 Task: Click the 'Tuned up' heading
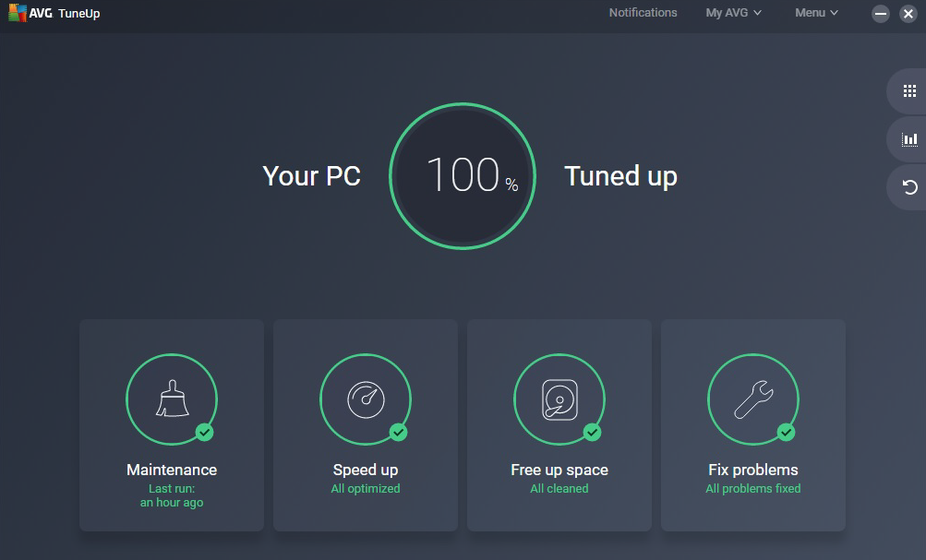[x=620, y=176]
